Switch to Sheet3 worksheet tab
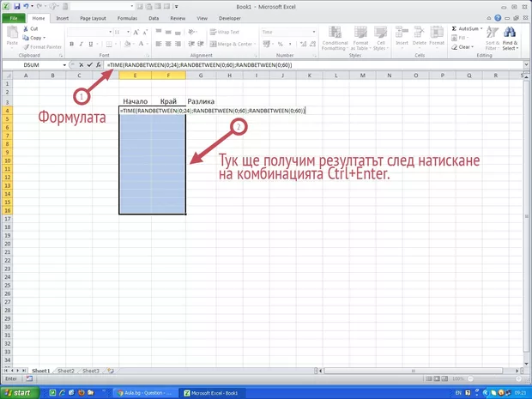 coord(91,371)
